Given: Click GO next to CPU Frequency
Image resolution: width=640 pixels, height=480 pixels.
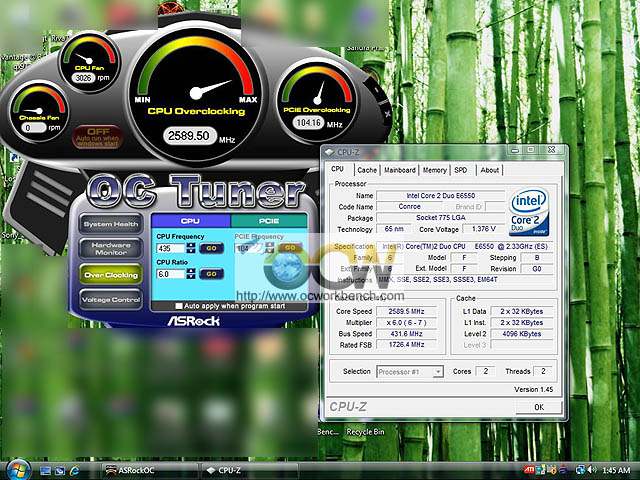Looking at the screenshot, I should tap(211, 248).
